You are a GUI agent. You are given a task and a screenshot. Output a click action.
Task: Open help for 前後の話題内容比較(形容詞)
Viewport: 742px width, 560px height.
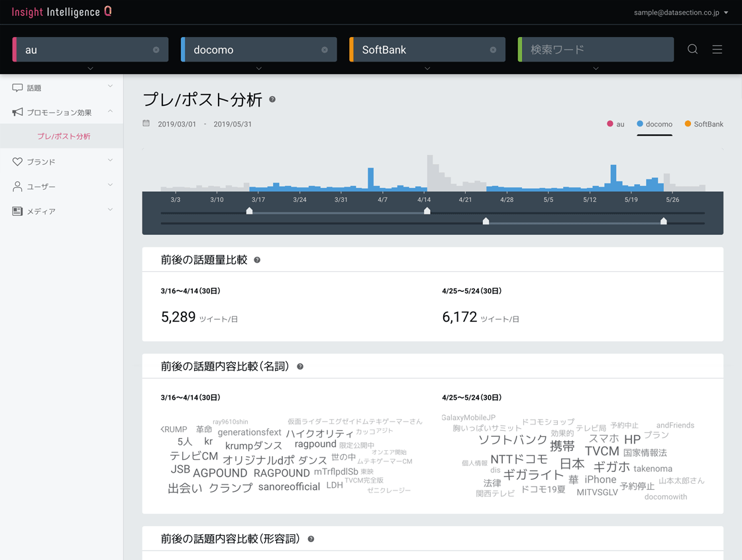tap(311, 539)
